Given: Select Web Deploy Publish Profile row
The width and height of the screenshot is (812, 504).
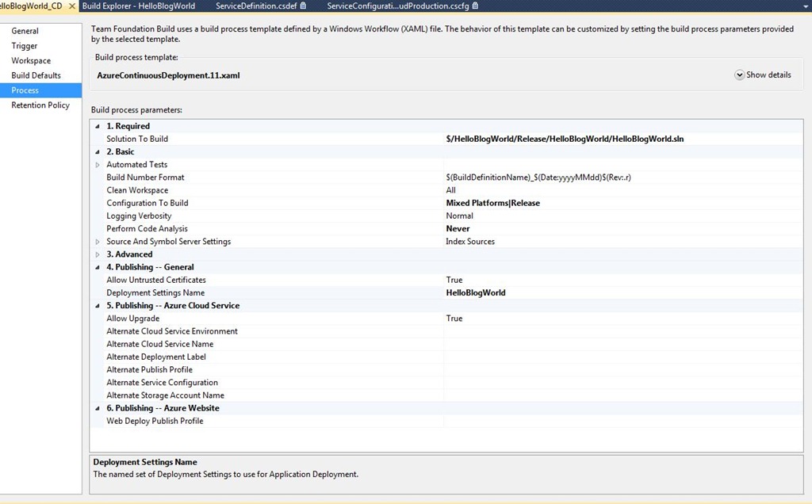Looking at the screenshot, I should 155,421.
